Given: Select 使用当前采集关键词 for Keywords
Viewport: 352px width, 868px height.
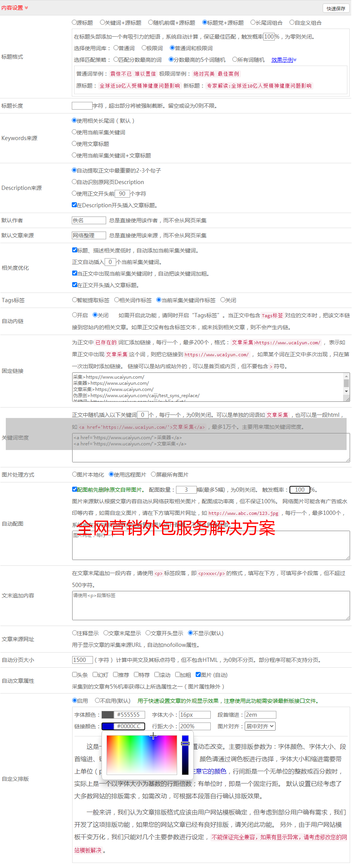Looking at the screenshot, I should [x=74, y=132].
